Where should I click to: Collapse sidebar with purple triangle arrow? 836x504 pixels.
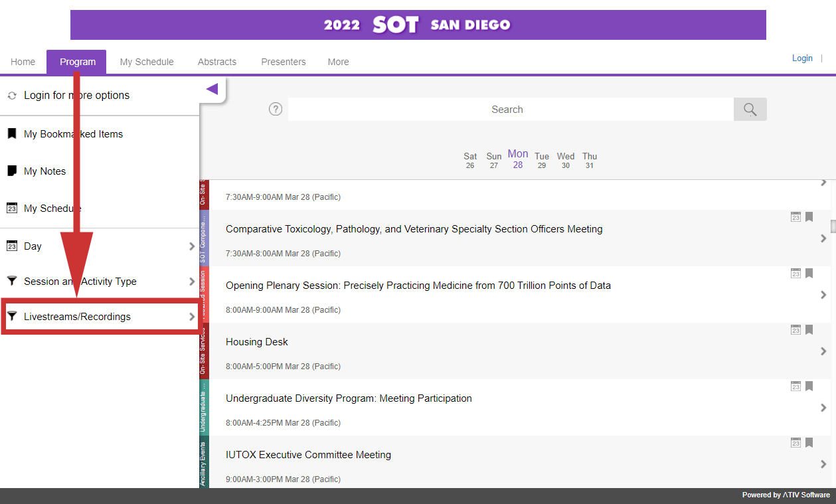click(212, 89)
